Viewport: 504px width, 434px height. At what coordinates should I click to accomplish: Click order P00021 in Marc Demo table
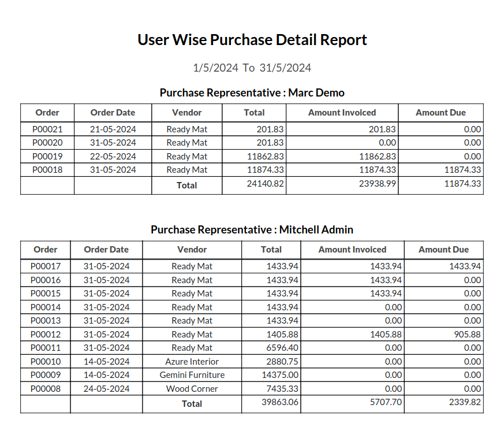[x=47, y=129]
